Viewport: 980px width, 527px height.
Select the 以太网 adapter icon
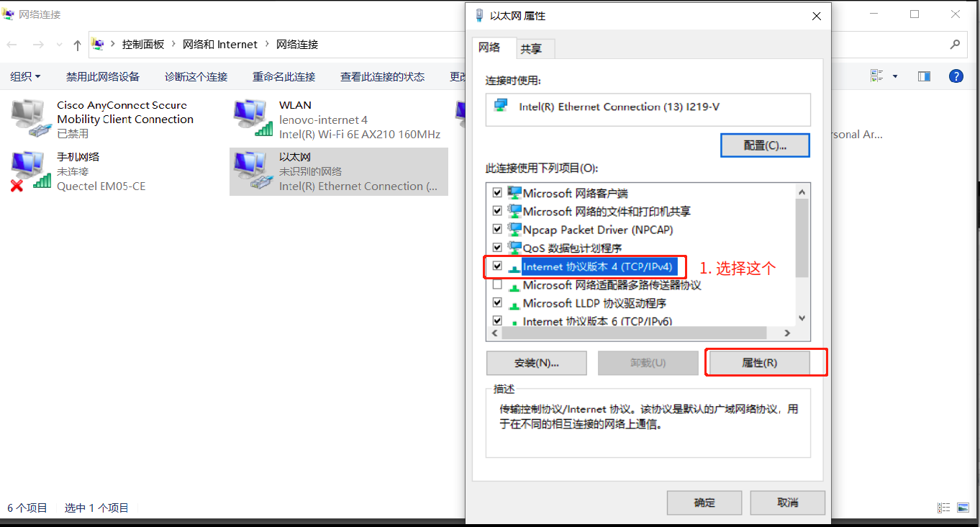pos(253,171)
